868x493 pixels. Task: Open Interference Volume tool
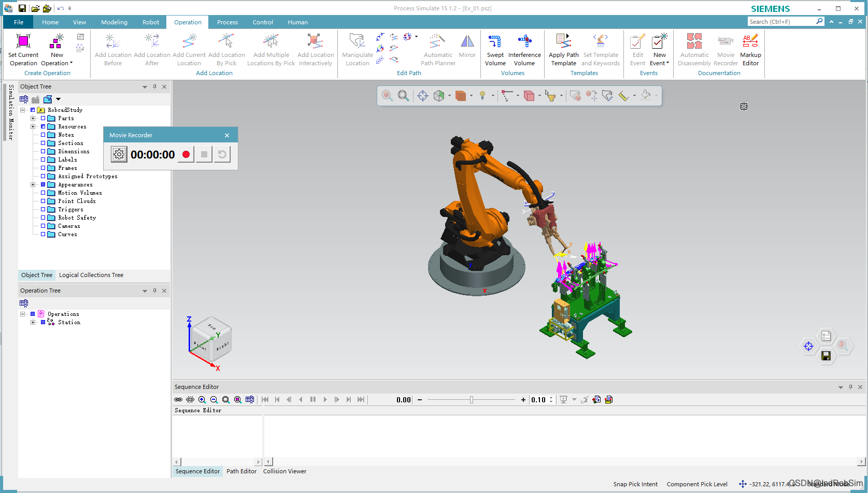(524, 50)
